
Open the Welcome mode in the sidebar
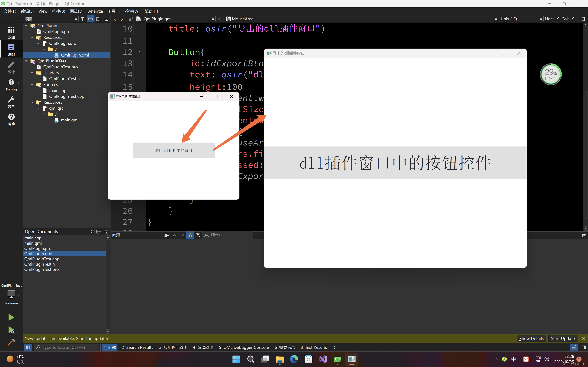point(11,32)
